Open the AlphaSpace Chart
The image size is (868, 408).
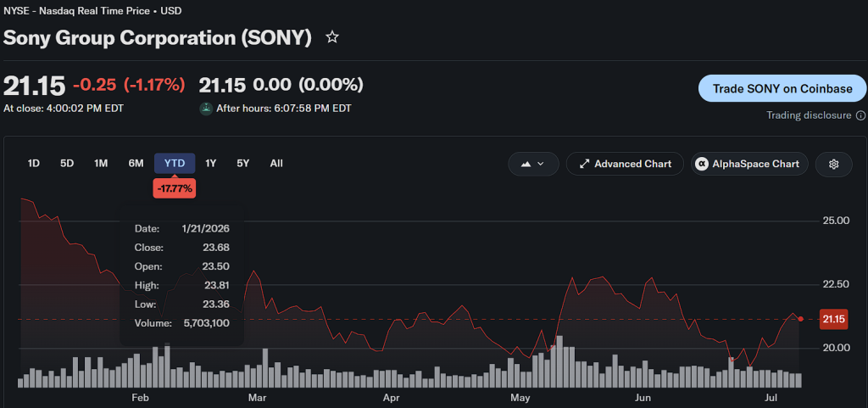point(749,164)
